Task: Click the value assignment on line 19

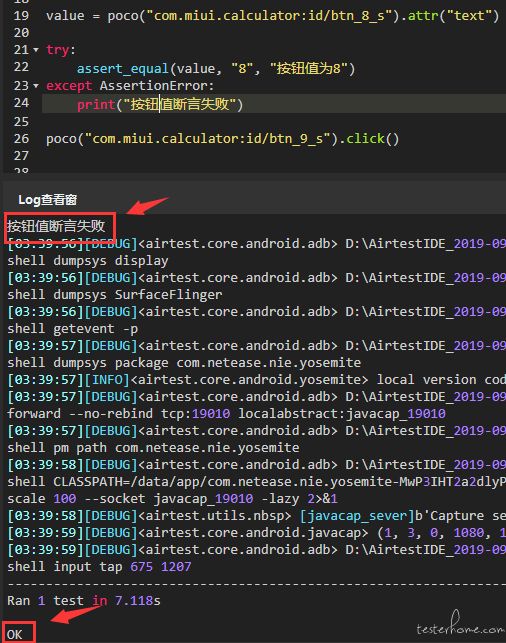Action: pyautogui.click(x=272, y=16)
